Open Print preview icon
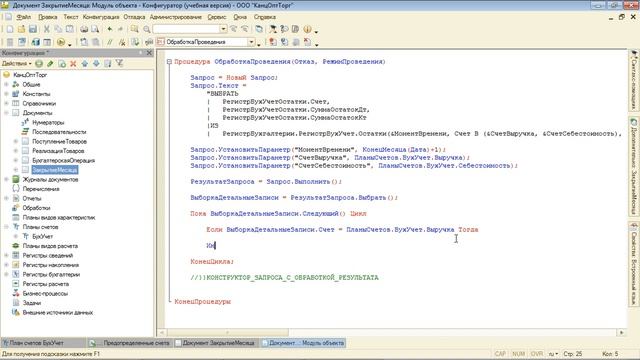The image size is (640, 360). [95, 29]
